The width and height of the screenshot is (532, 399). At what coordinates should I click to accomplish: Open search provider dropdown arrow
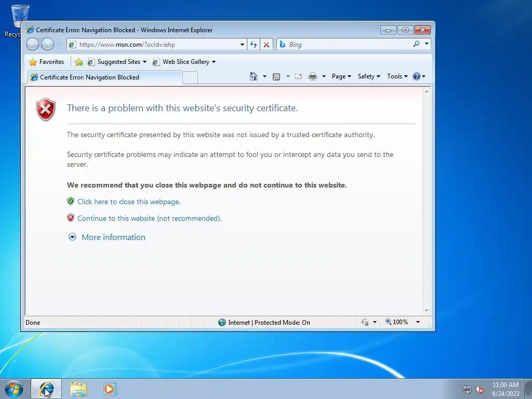coord(427,44)
